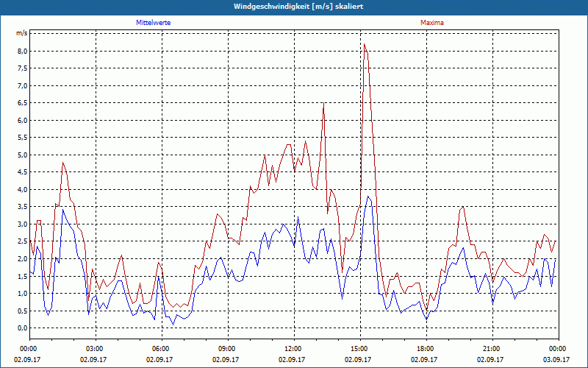
Task: Click the 7,0 y-axis value
Action: (23, 85)
